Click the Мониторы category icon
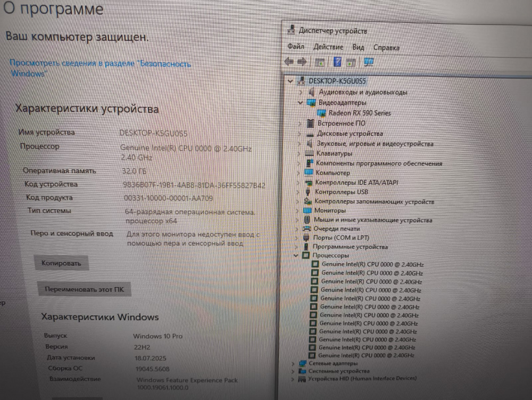The height and width of the screenshot is (400, 532). tap(308, 210)
